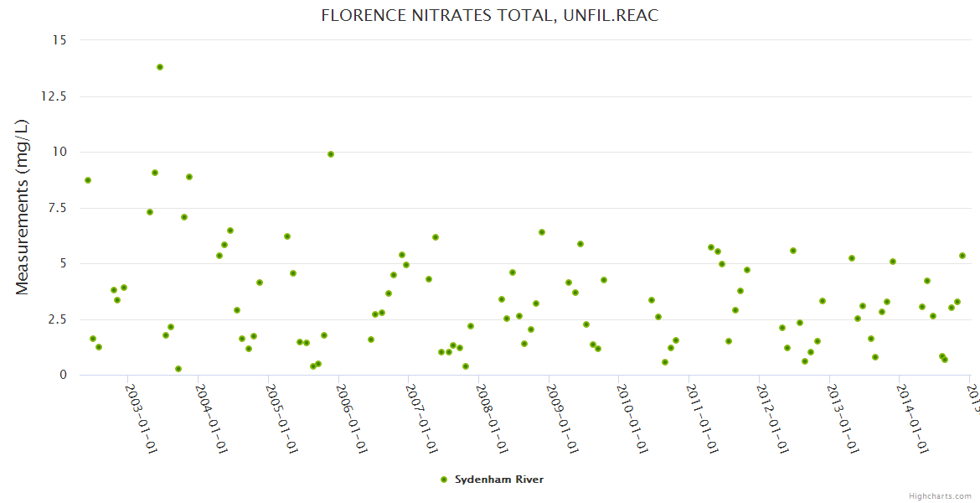980x503 pixels.
Task: Toggle the Sydenham River series legend label
Action: (x=498, y=480)
